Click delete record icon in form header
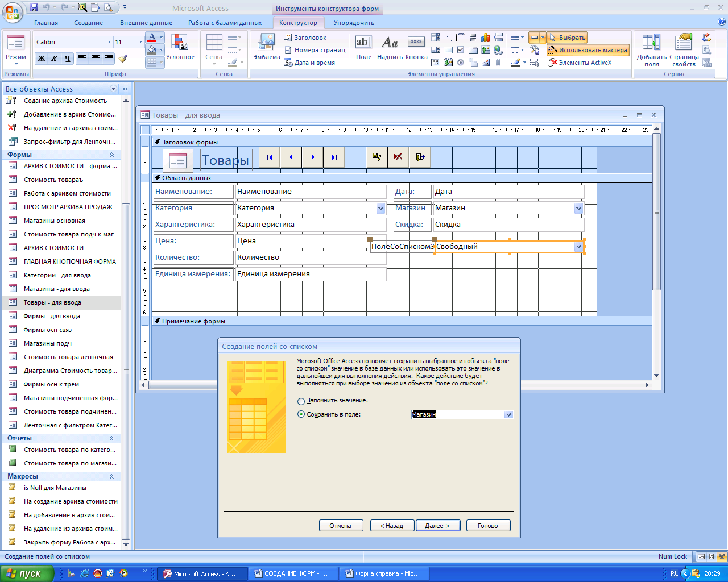 pyautogui.click(x=398, y=157)
